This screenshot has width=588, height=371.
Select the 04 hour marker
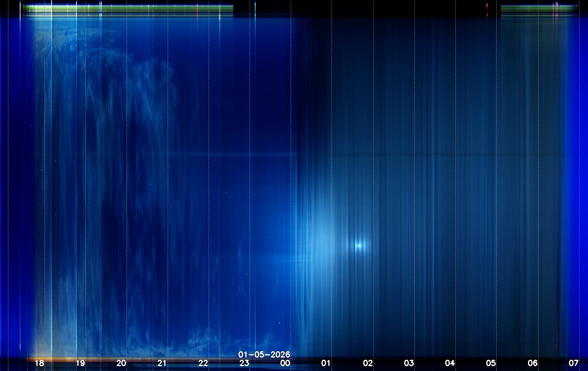[x=450, y=363]
